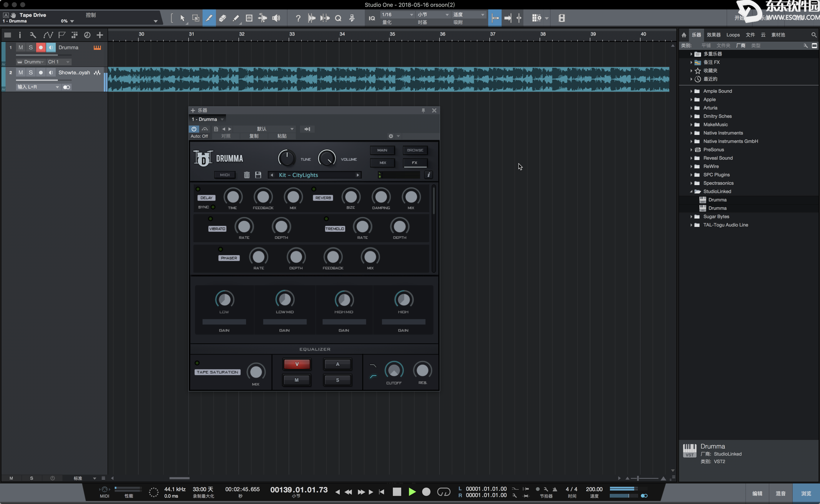The height and width of the screenshot is (504, 820).
Task: Show automation curve icon in track header
Action: coord(48,35)
